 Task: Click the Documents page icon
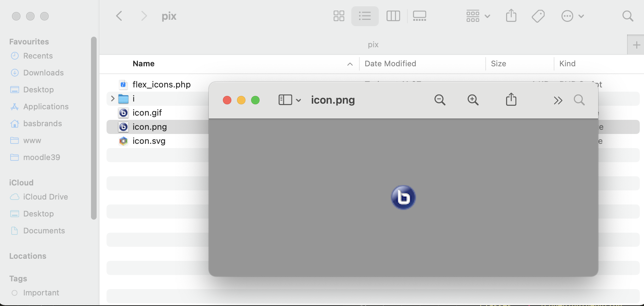14,231
